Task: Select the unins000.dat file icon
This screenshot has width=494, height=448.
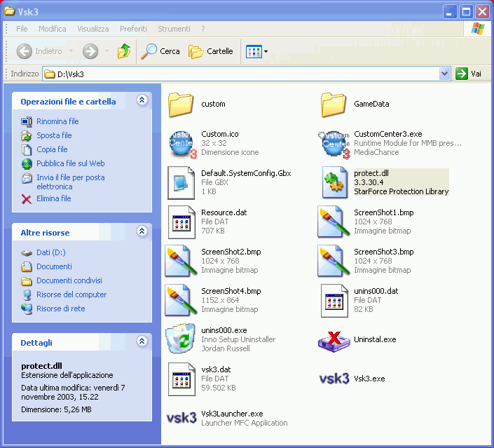Action: pyautogui.click(x=334, y=301)
